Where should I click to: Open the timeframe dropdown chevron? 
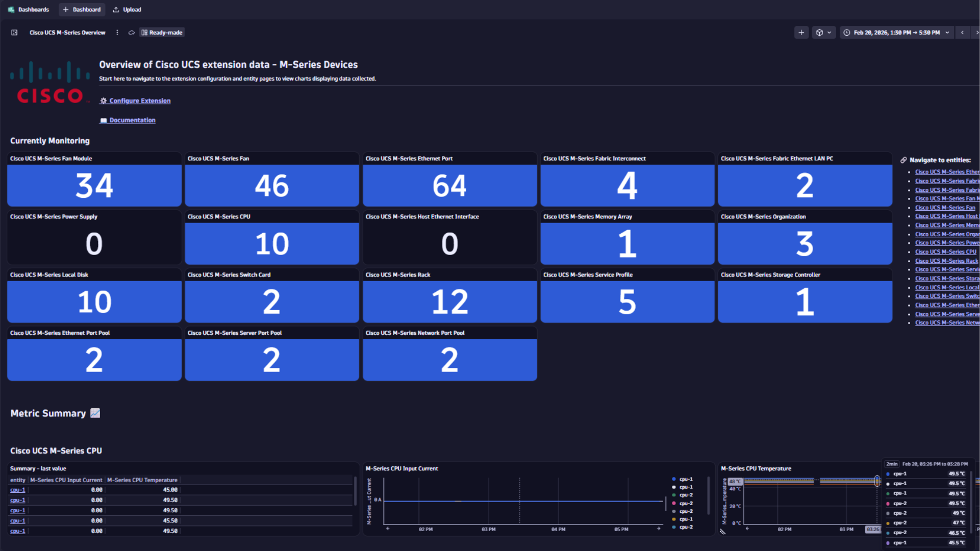[948, 32]
